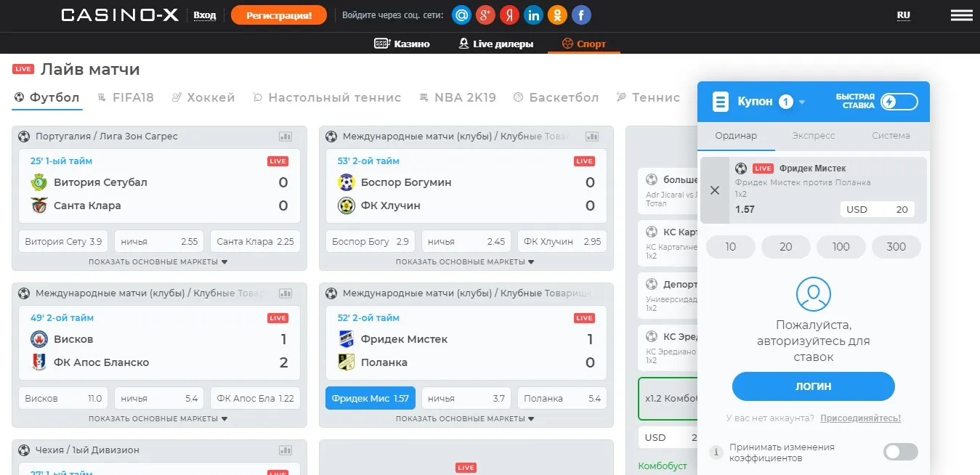
Task: Click the Регистрация! button
Action: (279, 15)
